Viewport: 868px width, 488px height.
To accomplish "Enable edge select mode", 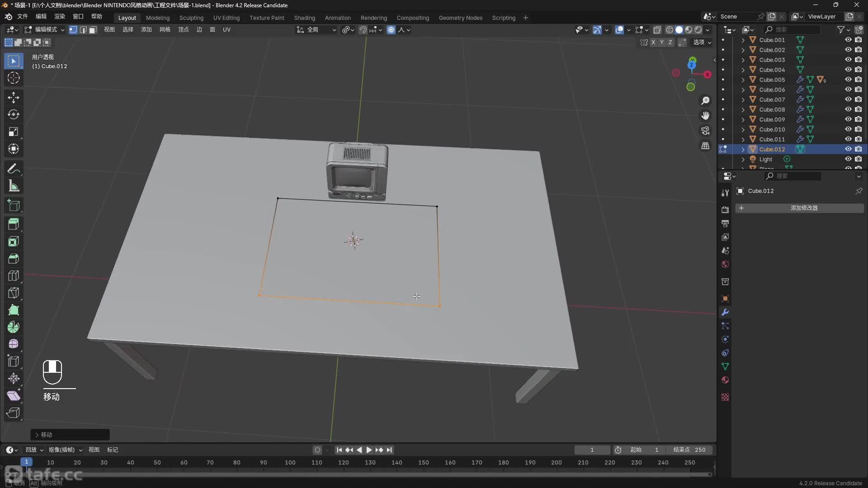I will pyautogui.click(x=83, y=30).
